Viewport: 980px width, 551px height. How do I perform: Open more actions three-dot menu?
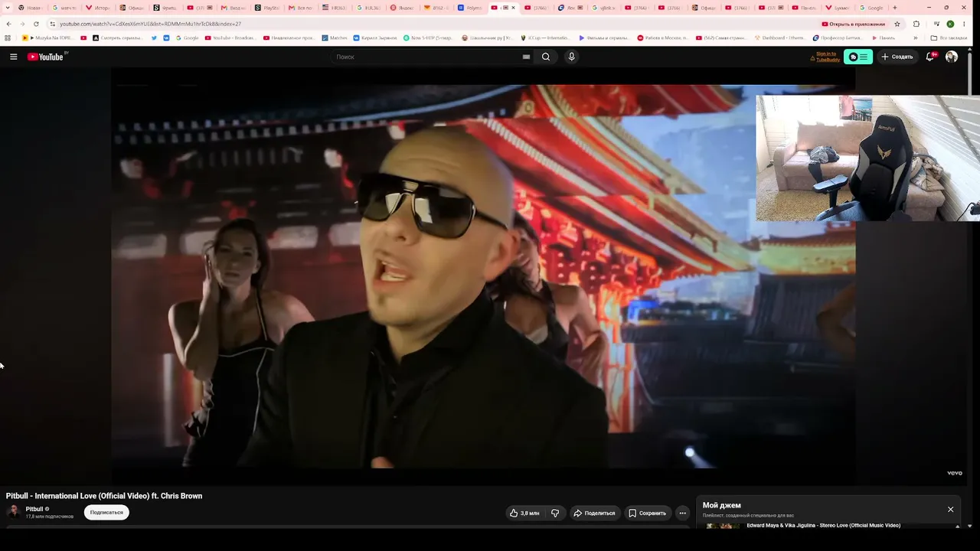[683, 513]
